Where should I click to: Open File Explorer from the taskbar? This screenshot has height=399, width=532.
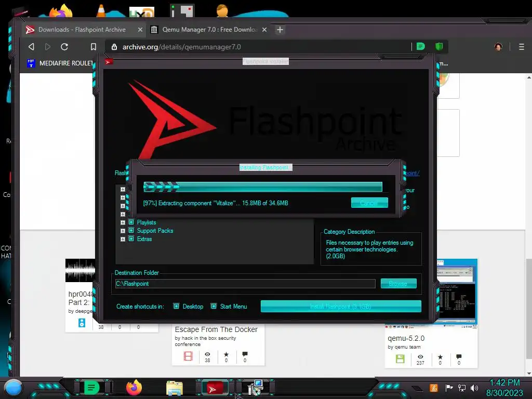click(x=175, y=388)
